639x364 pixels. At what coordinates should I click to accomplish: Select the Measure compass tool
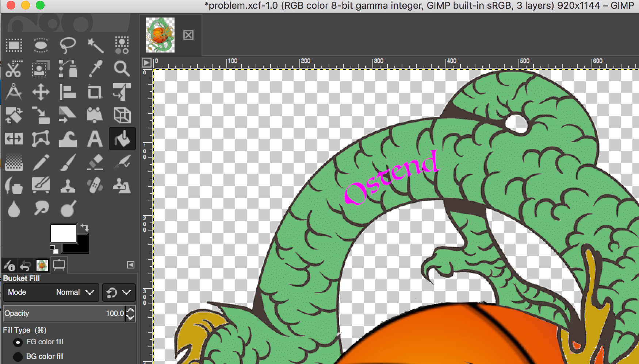point(14,92)
